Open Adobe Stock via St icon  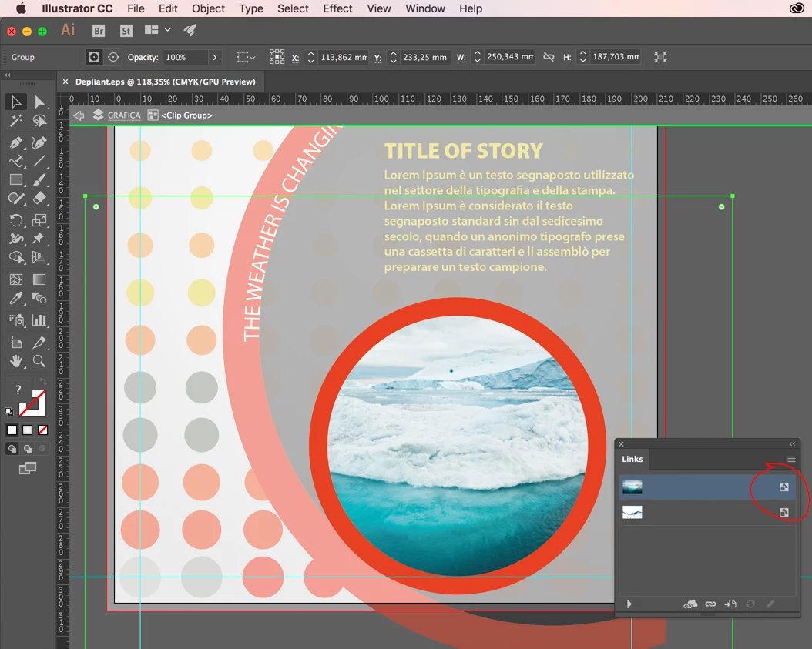pos(126,31)
